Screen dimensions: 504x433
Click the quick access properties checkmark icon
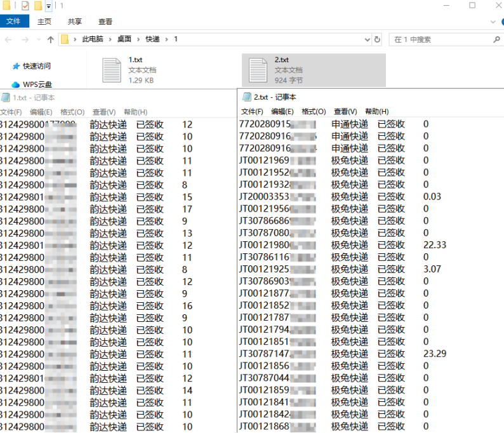(x=25, y=6)
